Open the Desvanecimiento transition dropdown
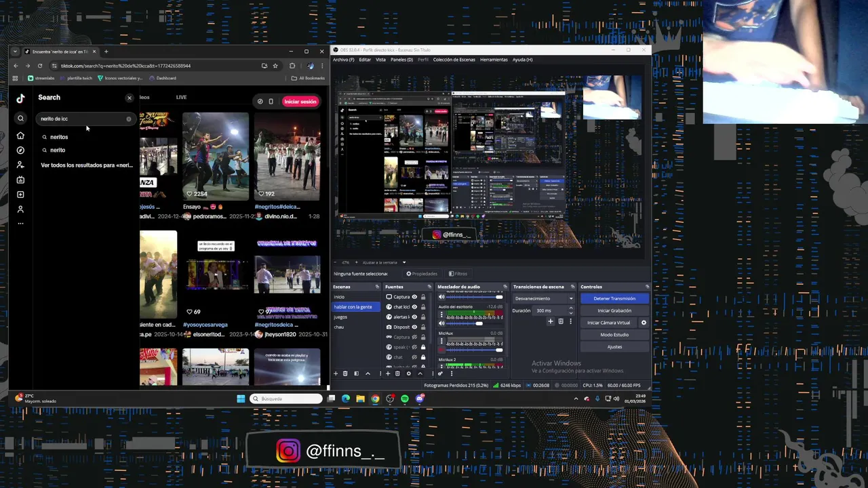868x488 pixels. coord(544,298)
